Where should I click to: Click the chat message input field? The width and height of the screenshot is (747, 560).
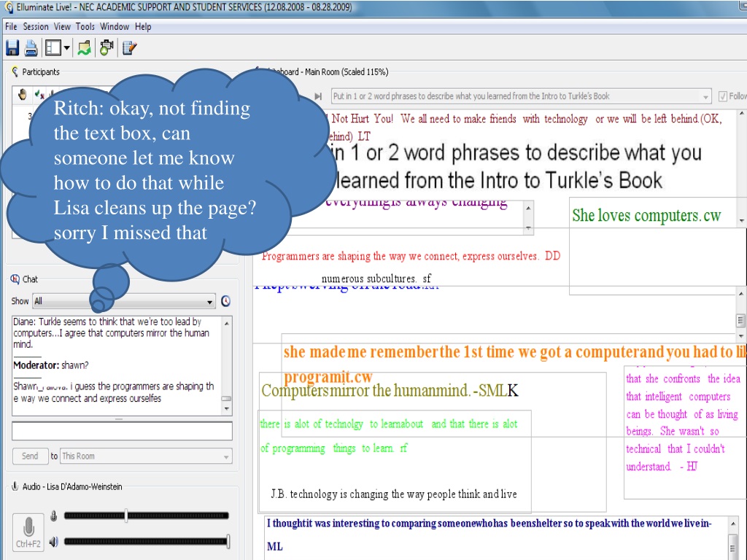[122, 431]
